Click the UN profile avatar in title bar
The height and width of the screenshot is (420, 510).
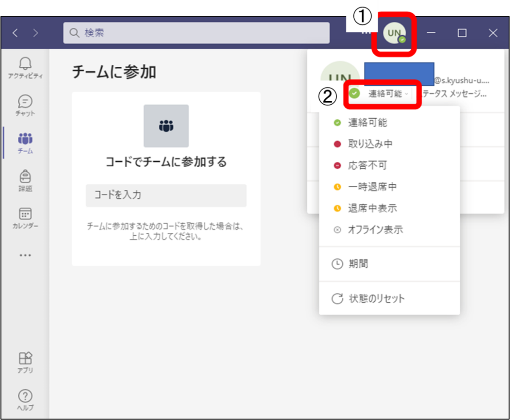click(394, 33)
